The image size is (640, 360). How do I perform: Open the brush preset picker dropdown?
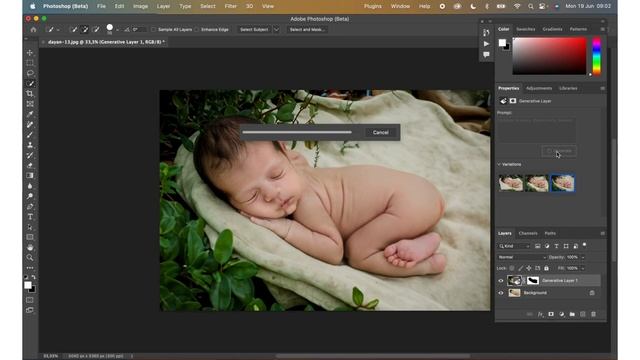(118, 30)
